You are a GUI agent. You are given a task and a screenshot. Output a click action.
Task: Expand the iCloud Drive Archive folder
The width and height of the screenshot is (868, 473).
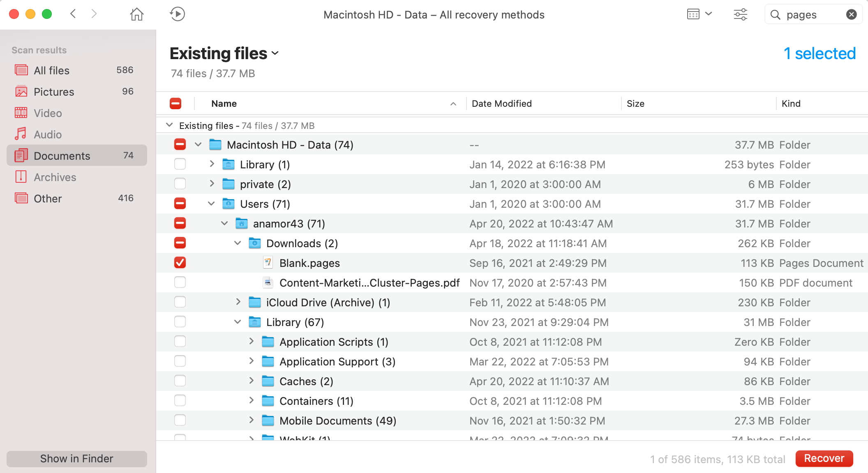click(x=238, y=302)
